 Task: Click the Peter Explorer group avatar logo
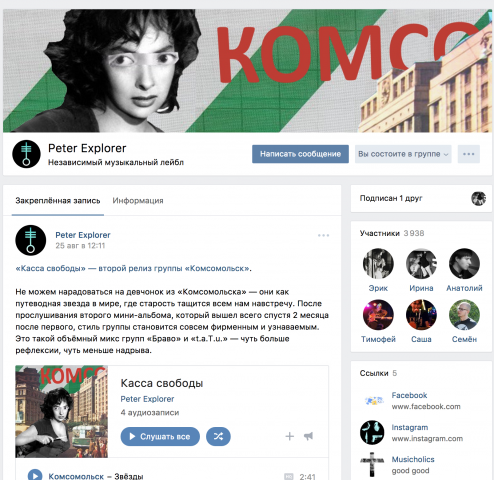pyautogui.click(x=26, y=154)
